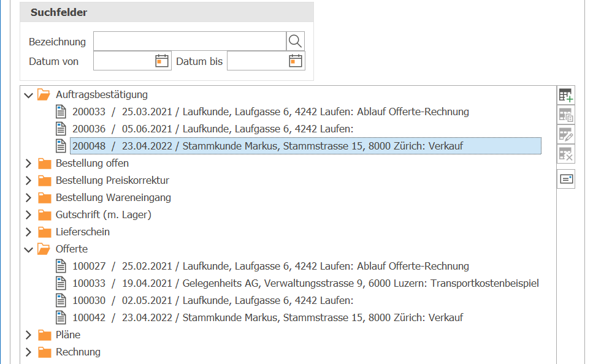Expand the Bestellung offen node

[x=28, y=163]
